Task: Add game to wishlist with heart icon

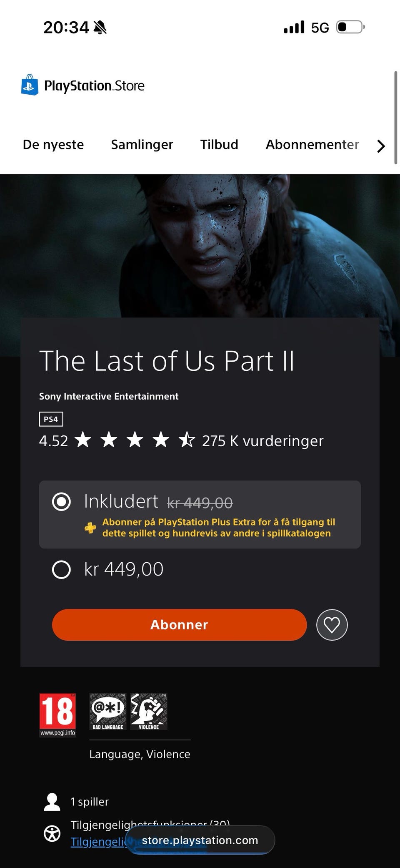Action: 332,625
